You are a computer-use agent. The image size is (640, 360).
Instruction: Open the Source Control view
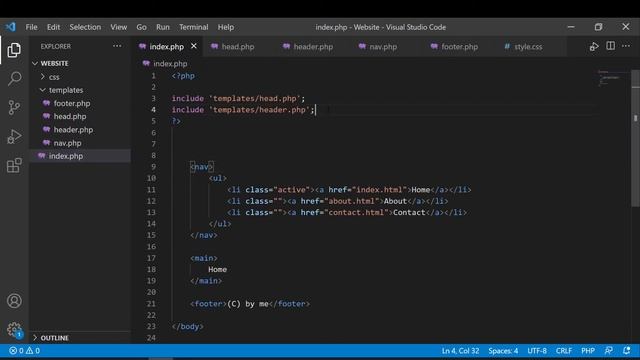click(x=14, y=107)
